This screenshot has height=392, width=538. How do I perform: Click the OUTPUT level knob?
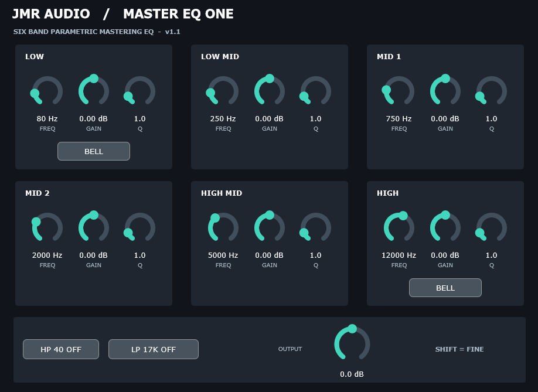(352, 343)
